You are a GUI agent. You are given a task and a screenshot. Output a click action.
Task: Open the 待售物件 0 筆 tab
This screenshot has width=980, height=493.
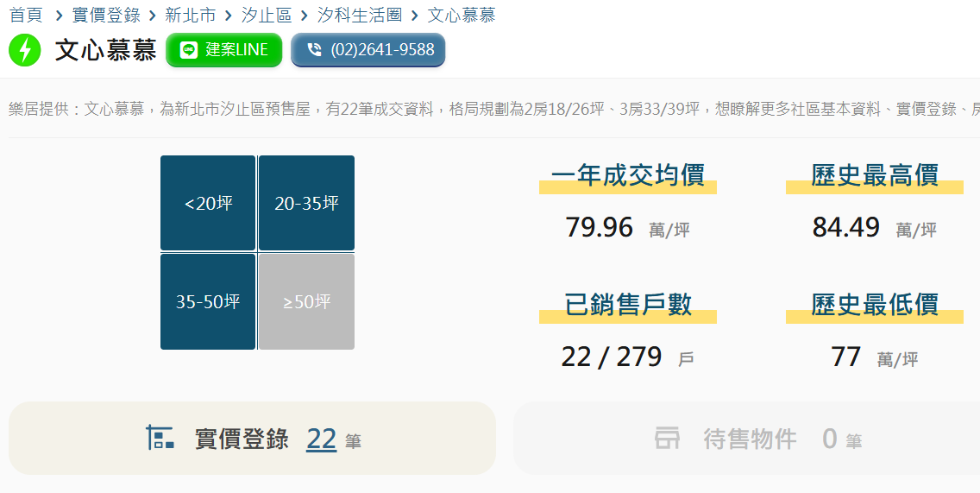coord(747,438)
